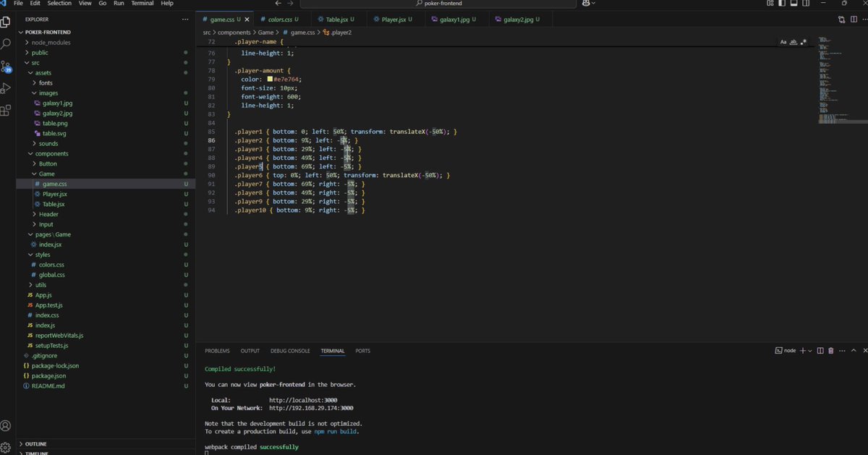Split the editor right
Screen dimensions: 868x455
pos(853,20)
